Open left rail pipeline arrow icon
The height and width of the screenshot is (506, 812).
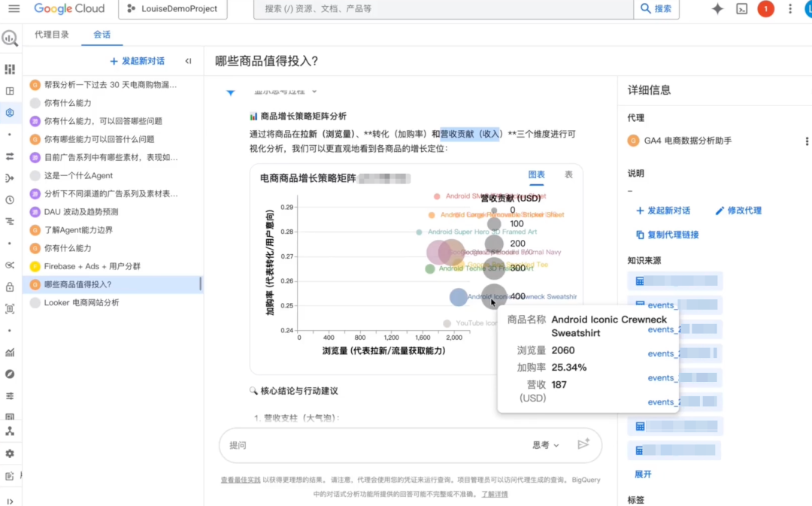pyautogui.click(x=10, y=178)
